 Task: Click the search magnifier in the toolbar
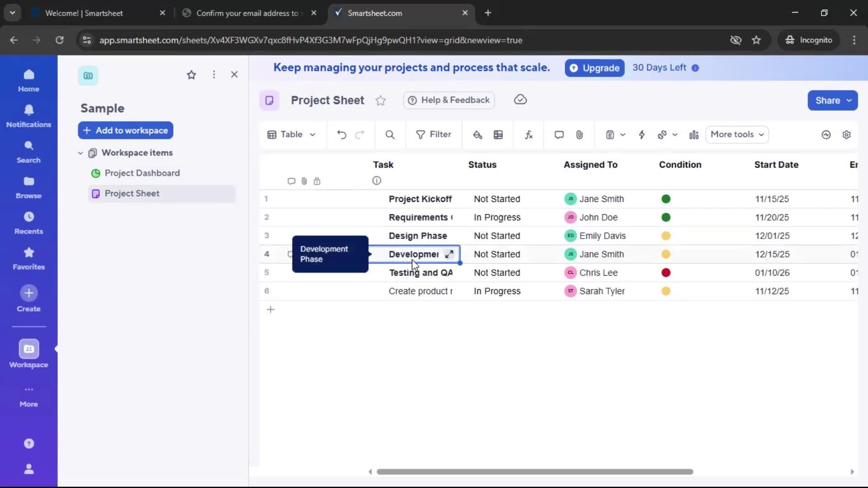pos(390,135)
